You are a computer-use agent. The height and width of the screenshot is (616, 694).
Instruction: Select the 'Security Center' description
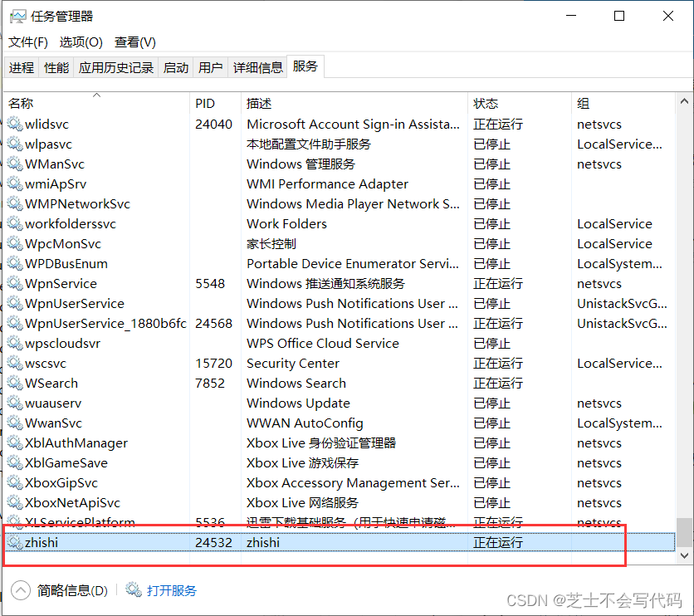tap(293, 363)
